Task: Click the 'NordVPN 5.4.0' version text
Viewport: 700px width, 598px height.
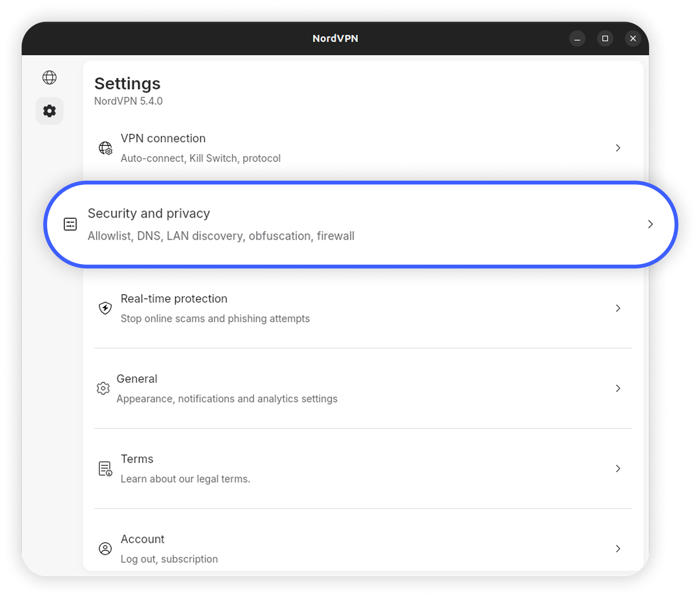Action: [x=128, y=101]
